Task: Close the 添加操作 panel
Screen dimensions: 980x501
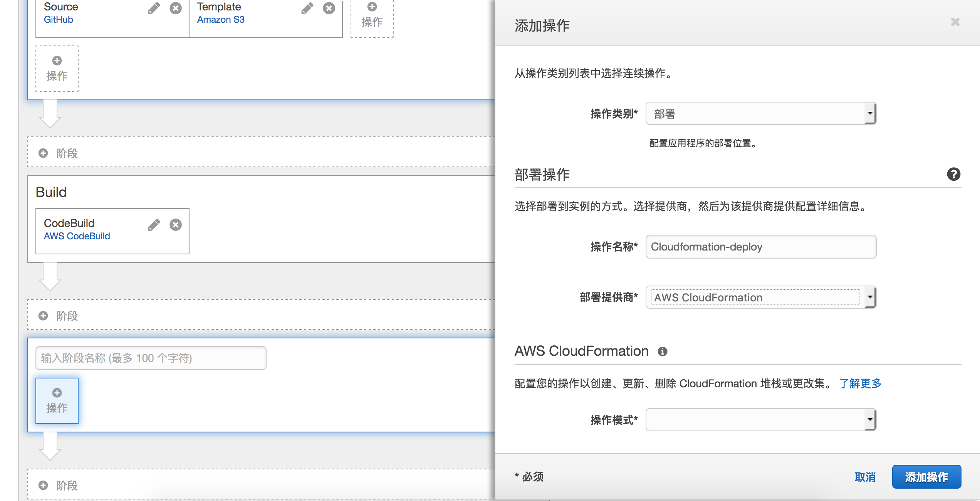Action: tap(955, 22)
